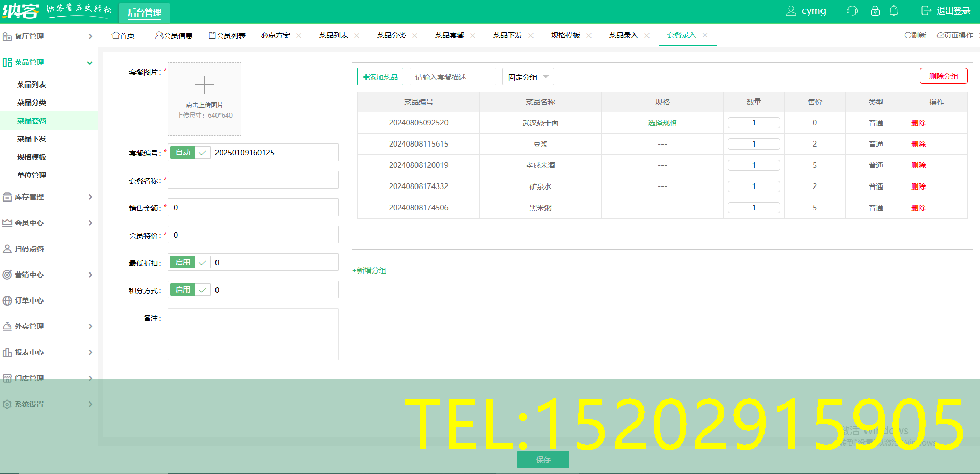Click the lock screen icon in header
The width and height of the screenshot is (980, 474).
tap(875, 11)
